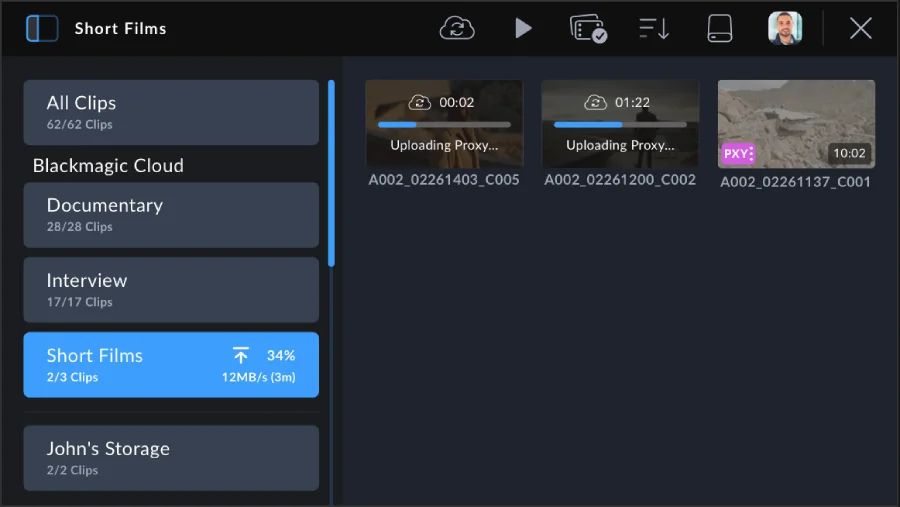Open the user profile avatar

coord(785,28)
